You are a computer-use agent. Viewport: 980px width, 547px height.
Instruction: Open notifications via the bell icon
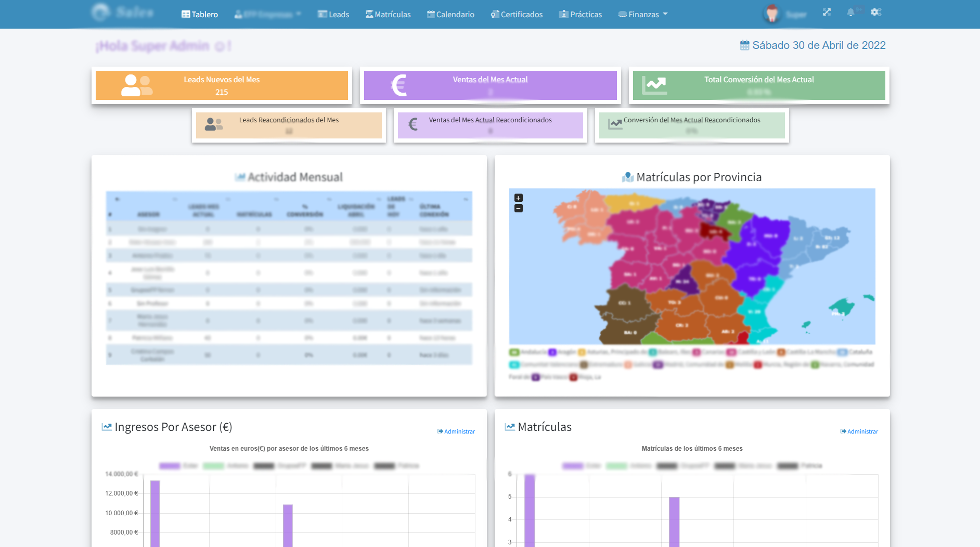pos(850,12)
